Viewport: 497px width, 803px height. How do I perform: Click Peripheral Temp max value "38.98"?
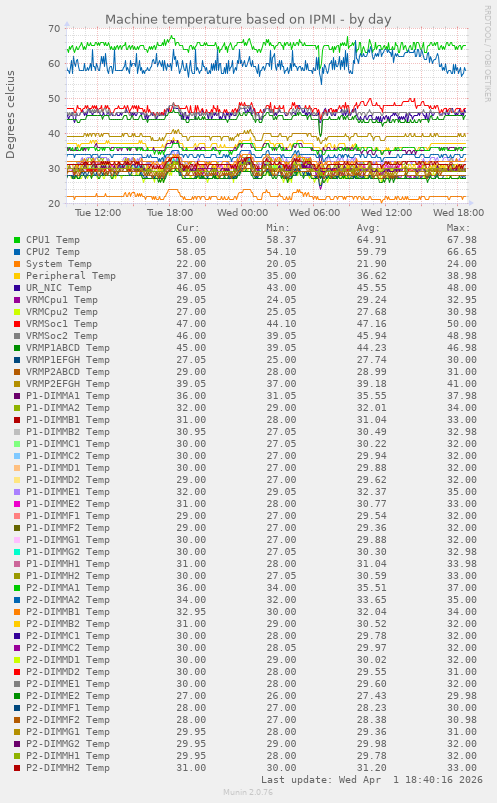(x=462, y=276)
